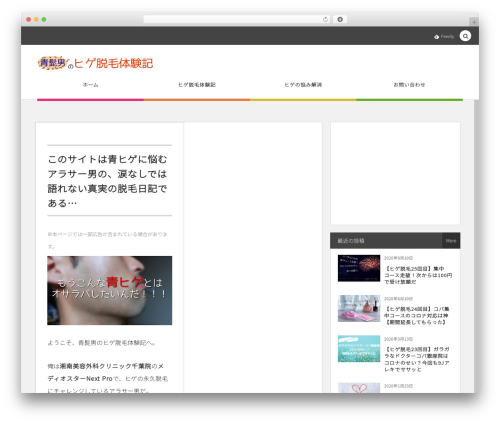Click the browser reload icon in address bar
This screenshot has height=423, width=500.
click(x=325, y=19)
